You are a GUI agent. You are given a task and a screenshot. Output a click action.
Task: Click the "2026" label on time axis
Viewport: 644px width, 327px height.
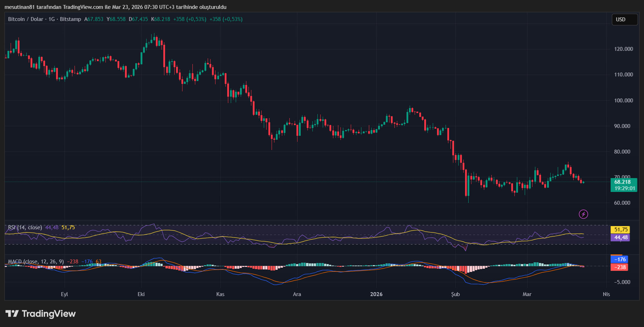tap(376, 294)
